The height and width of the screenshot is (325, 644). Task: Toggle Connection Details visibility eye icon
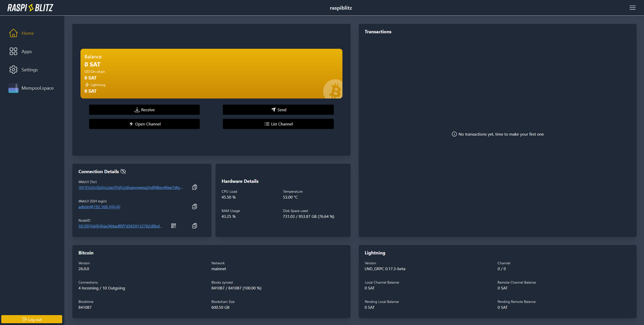tap(123, 172)
